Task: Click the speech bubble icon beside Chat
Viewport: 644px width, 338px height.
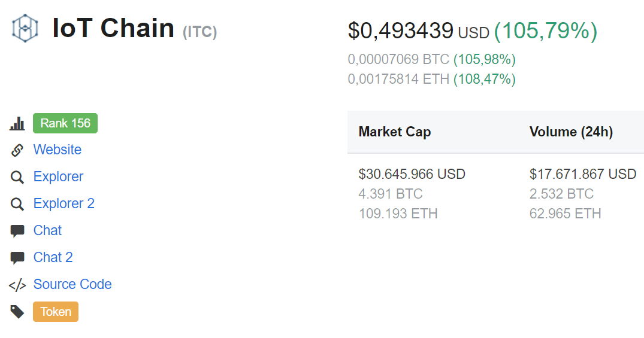Action: pos(17,231)
